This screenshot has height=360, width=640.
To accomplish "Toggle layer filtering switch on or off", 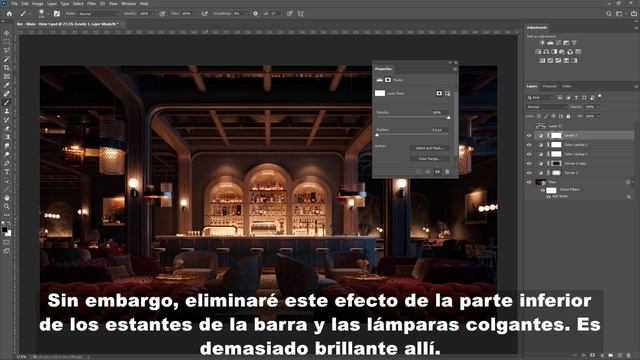I will (x=600, y=96).
